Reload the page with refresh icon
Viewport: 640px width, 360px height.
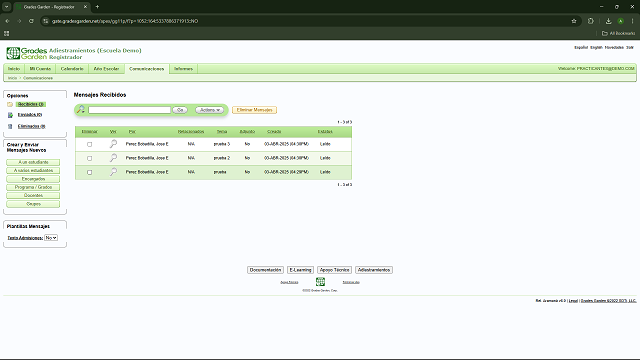pyautogui.click(x=31, y=21)
